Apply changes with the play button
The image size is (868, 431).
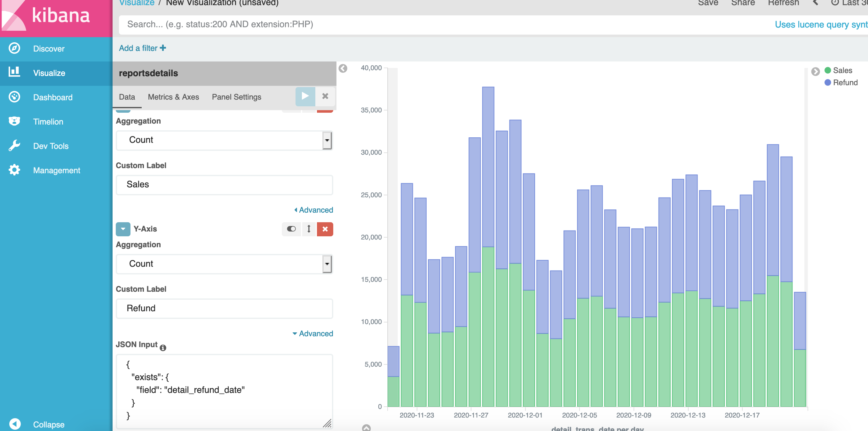305,96
